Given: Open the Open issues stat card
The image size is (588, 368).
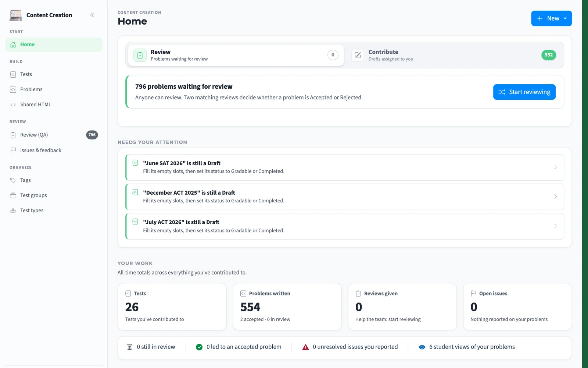Looking at the screenshot, I should pyautogui.click(x=517, y=307).
